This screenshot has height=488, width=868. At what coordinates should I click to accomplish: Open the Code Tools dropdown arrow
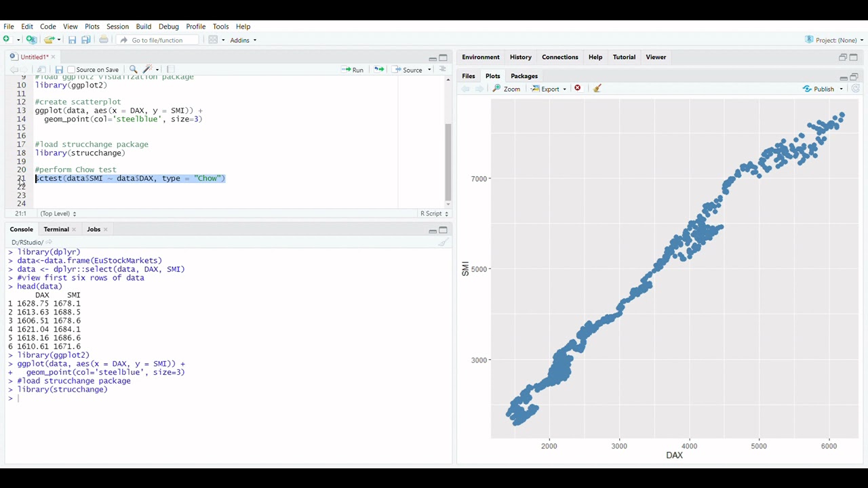[157, 70]
